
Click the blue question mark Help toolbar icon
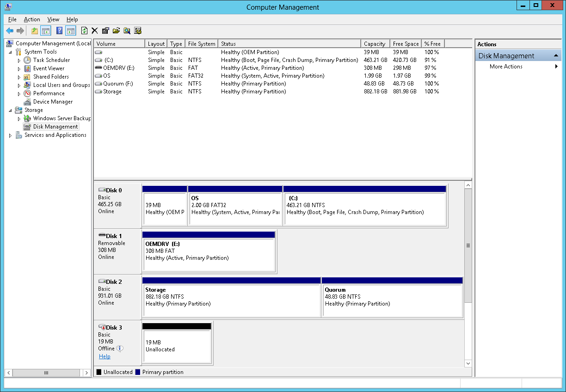(59, 31)
